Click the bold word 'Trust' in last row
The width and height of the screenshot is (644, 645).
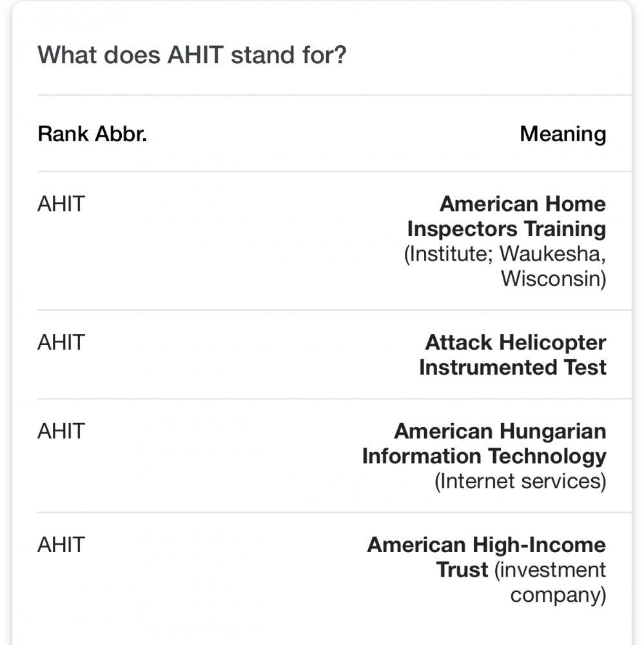462,570
